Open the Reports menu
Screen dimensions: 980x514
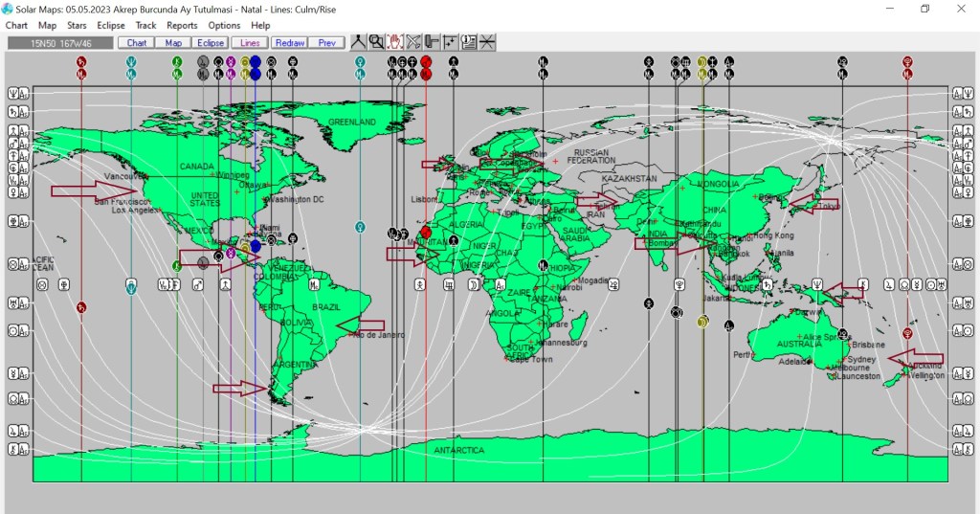pyautogui.click(x=182, y=26)
